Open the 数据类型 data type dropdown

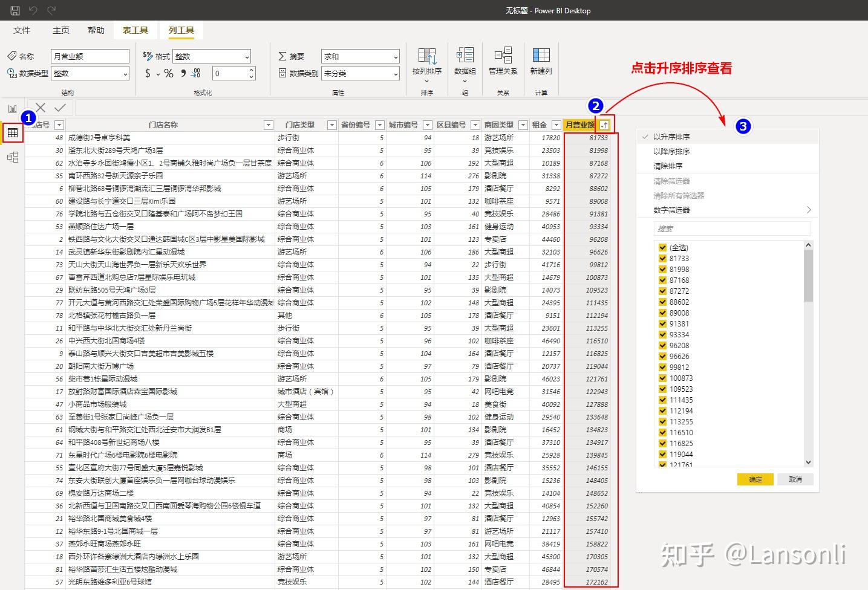(x=90, y=73)
